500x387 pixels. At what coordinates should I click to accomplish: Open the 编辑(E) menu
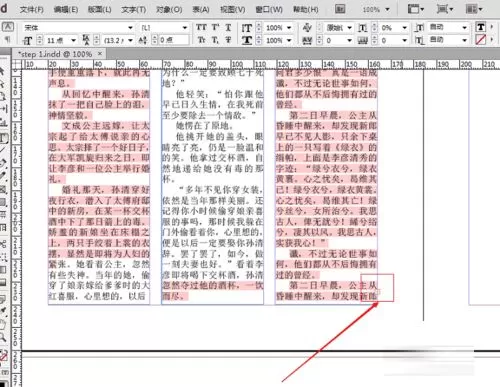pyautogui.click(x=66, y=10)
